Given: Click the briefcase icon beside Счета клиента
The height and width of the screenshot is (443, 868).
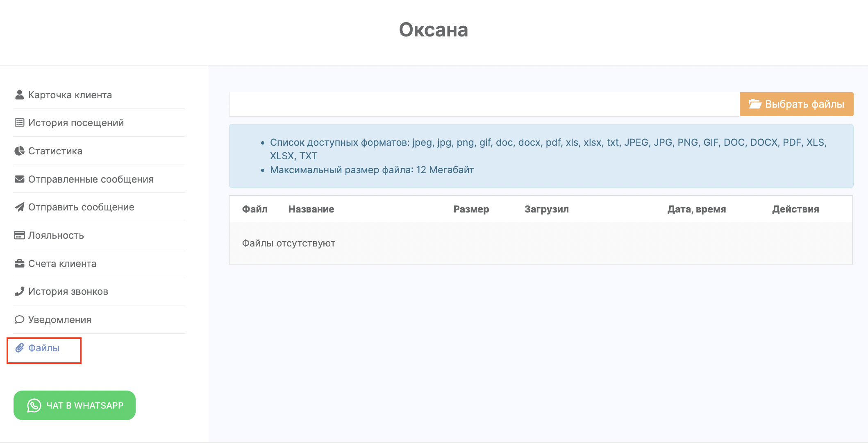Looking at the screenshot, I should tap(19, 263).
